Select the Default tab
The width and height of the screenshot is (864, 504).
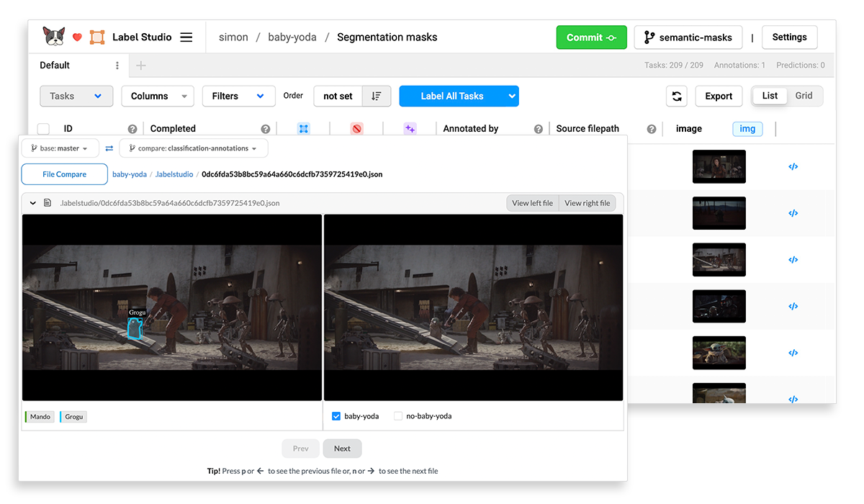[x=55, y=66]
